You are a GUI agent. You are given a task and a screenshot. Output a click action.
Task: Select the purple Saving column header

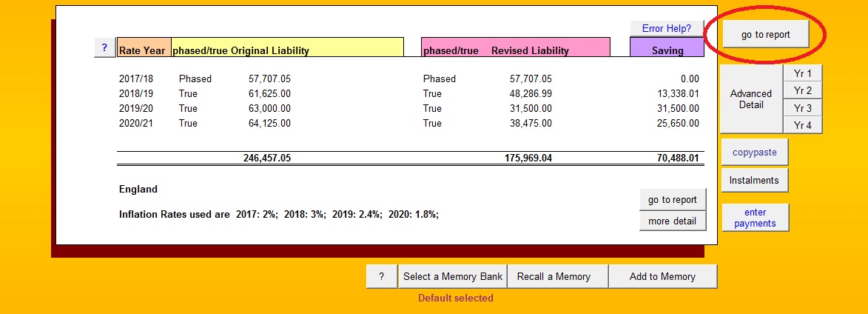point(667,50)
